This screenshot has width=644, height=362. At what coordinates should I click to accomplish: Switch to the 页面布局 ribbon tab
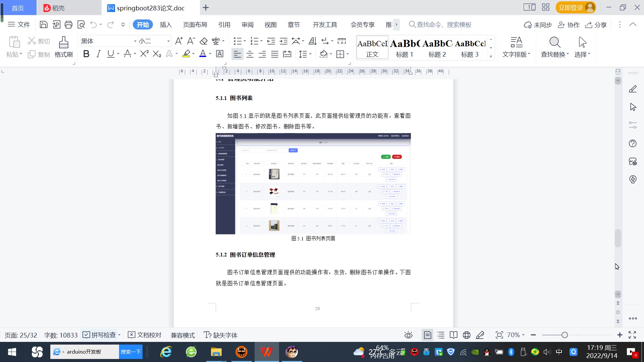195,24
